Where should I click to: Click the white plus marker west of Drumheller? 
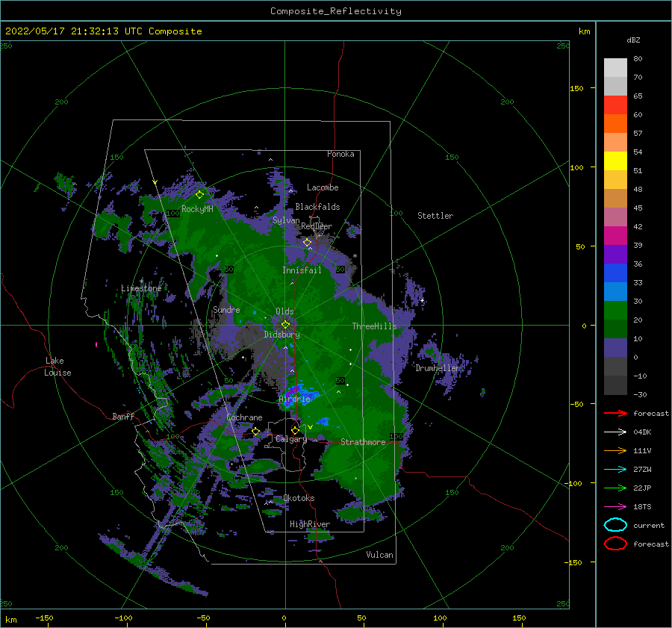422,300
